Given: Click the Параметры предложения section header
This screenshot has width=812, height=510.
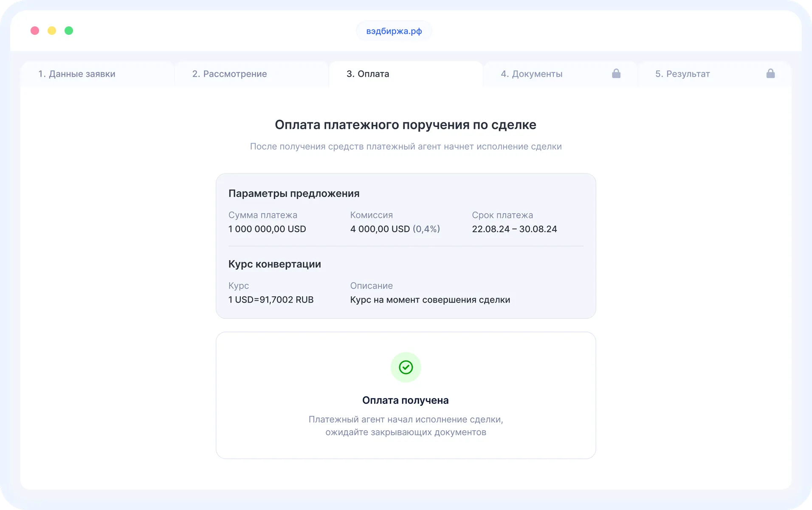Looking at the screenshot, I should [x=294, y=193].
